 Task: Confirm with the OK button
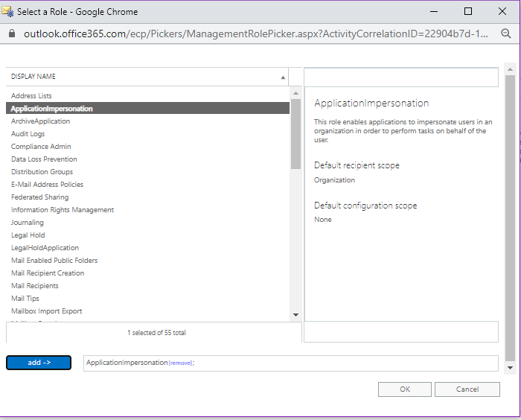(x=405, y=389)
